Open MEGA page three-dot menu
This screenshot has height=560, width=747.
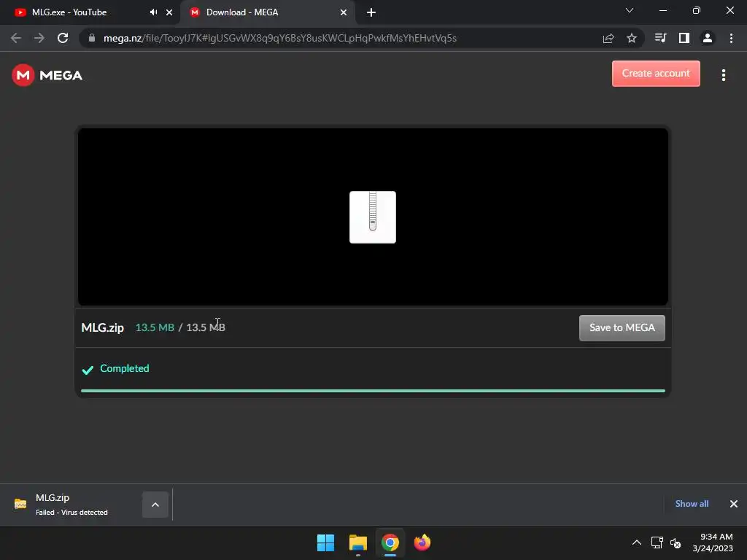click(x=723, y=75)
